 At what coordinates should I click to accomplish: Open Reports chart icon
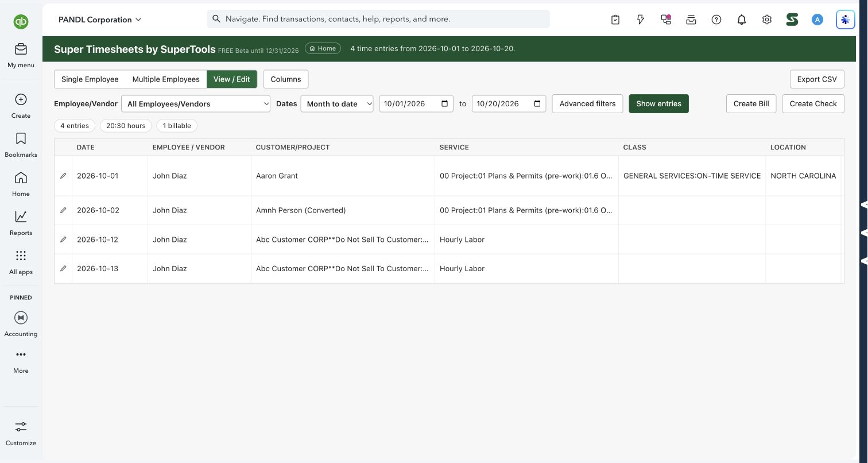(x=21, y=217)
